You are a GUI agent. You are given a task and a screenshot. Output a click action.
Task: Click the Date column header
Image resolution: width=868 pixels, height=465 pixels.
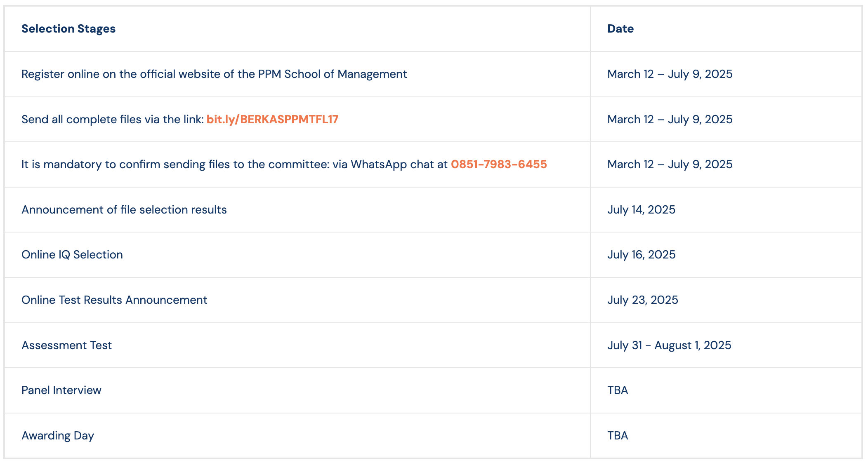click(620, 29)
